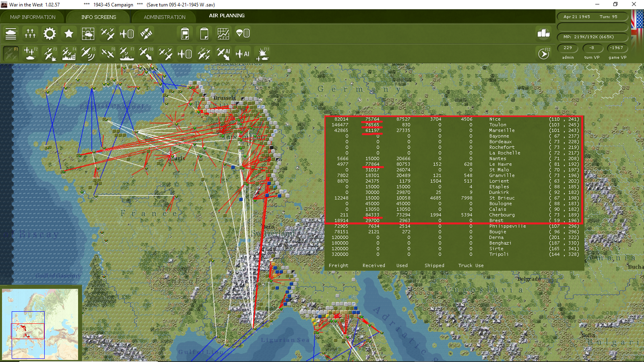The width and height of the screenshot is (644, 362).
Task: Click the F11 explosion air execute icon
Action: pos(262,53)
